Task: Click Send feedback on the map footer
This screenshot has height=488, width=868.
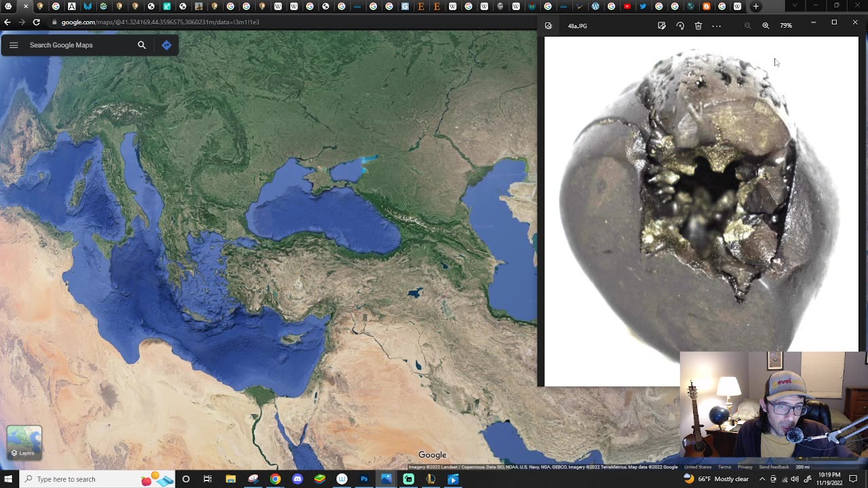Action: click(774, 467)
